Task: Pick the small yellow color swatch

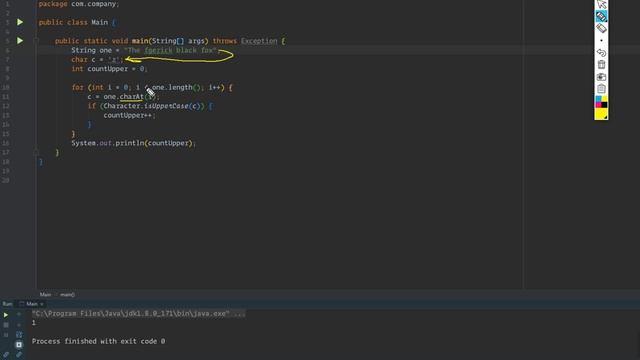Action: pyautogui.click(x=604, y=99)
